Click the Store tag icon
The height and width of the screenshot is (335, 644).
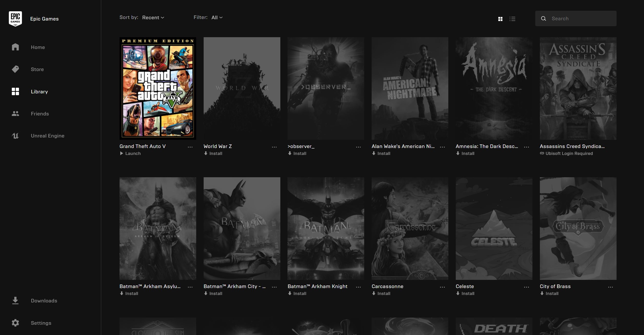click(15, 69)
